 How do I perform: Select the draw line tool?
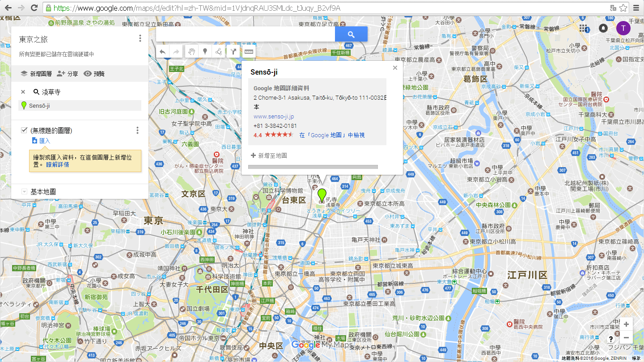[x=218, y=52]
